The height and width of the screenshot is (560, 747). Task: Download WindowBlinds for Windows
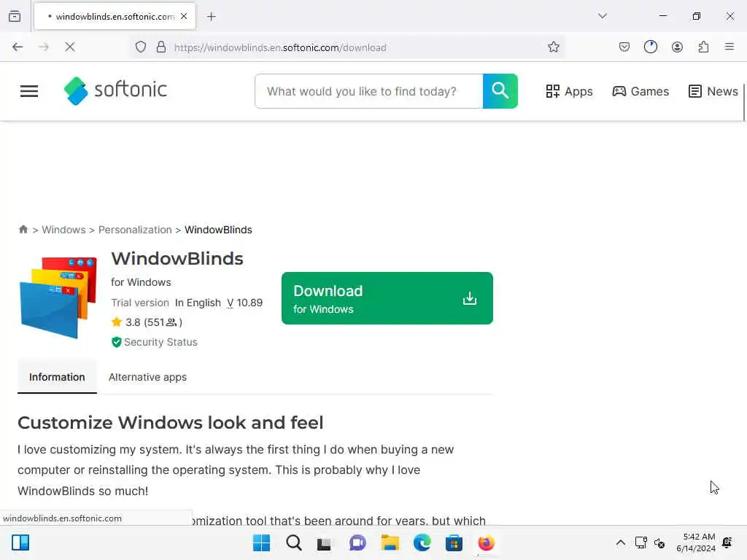[387, 298]
